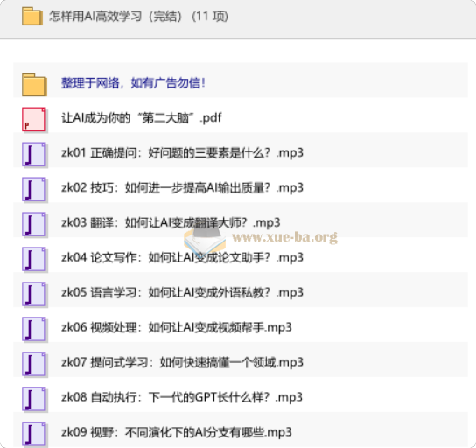Image resolution: width=476 pixels, height=448 pixels.
Task: Select the zk01 mp3 music icon
Action: (33, 154)
